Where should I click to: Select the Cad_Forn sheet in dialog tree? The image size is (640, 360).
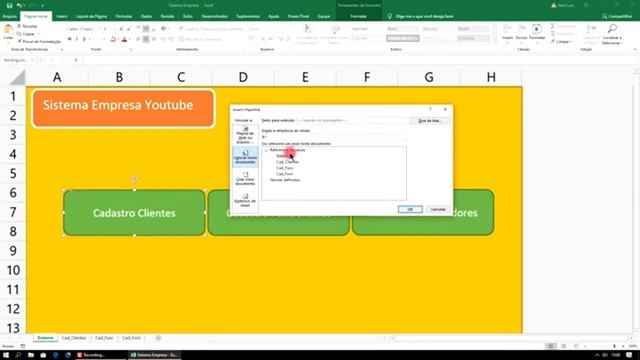click(x=284, y=174)
